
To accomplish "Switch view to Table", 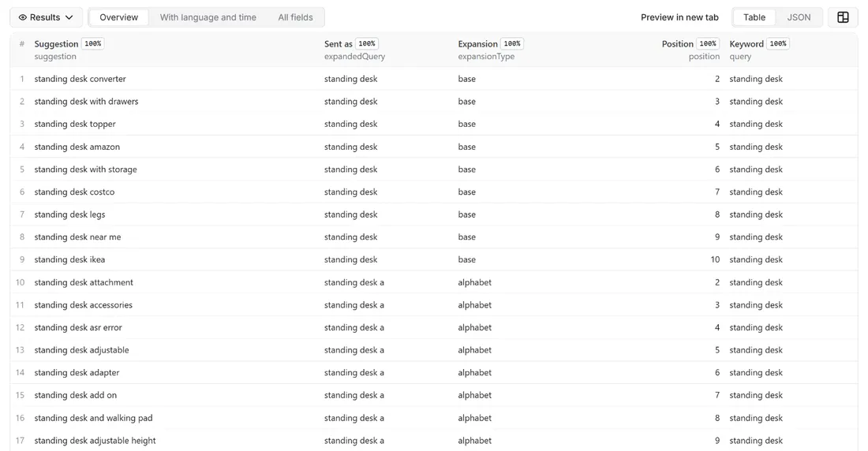I will click(754, 17).
